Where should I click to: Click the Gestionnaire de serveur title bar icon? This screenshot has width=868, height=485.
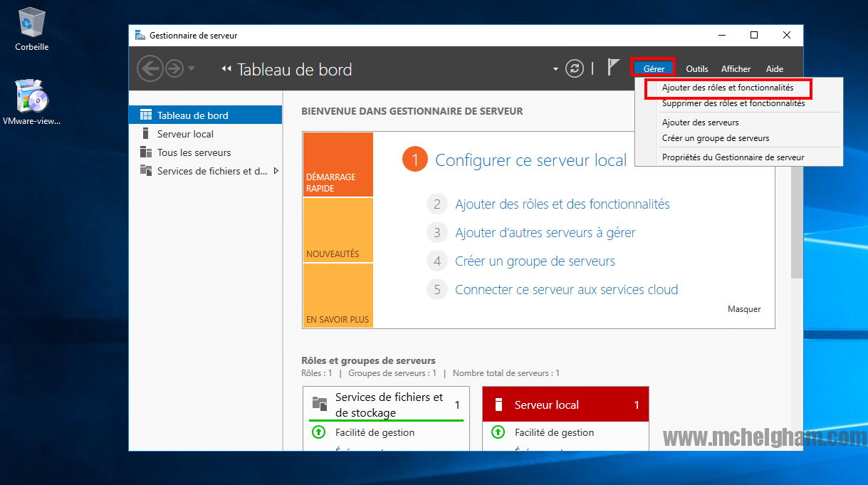coord(140,35)
